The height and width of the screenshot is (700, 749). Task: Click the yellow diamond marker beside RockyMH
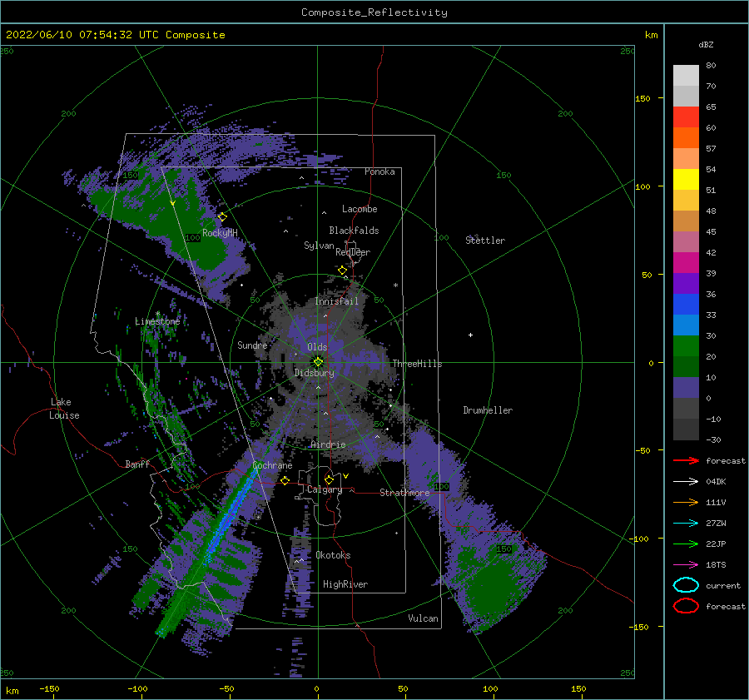click(222, 217)
